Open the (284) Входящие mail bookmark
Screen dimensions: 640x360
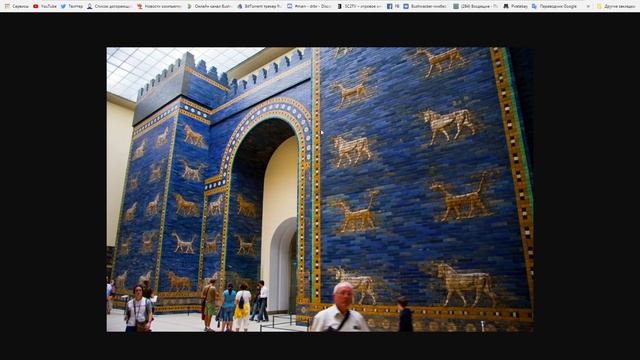pos(476,6)
